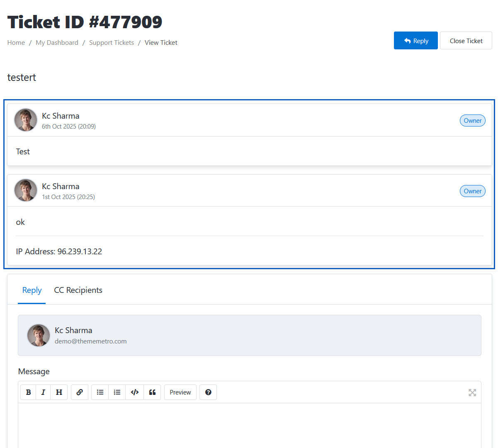
Task: Open My Dashboard breadcrumb link
Action: point(57,43)
